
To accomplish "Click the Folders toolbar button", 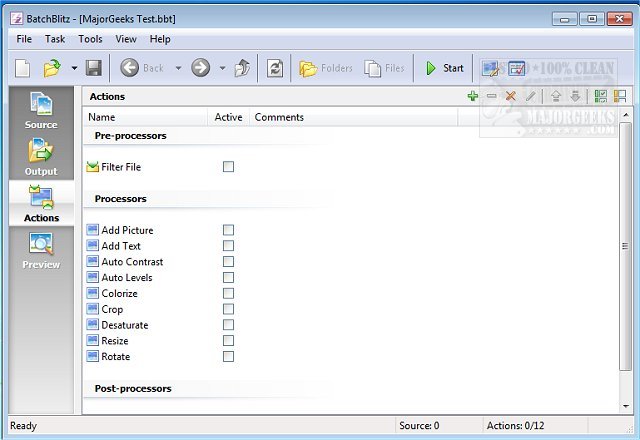I will click(326, 68).
